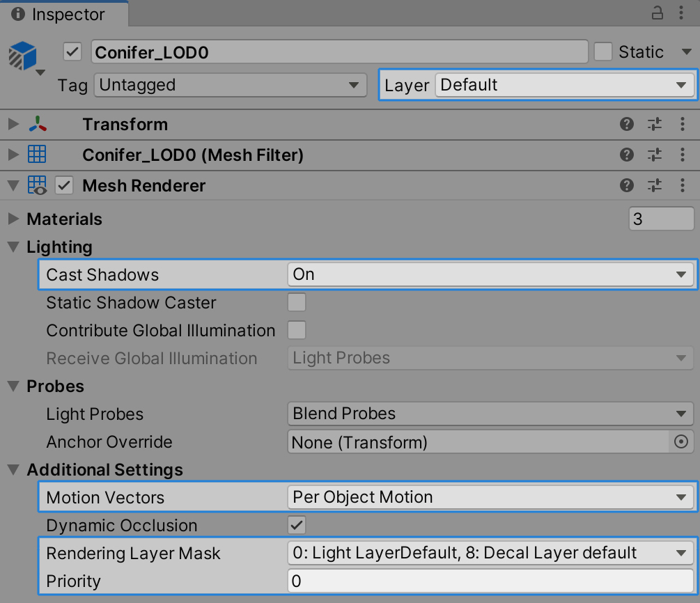Click the GameObject cube icon picker
Screen dimensions: 700x603
25,58
